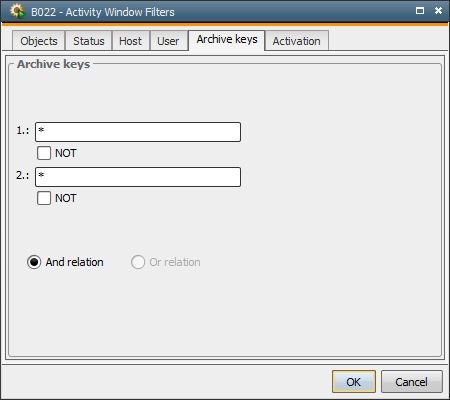The image size is (450, 400).
Task: Go to the Host tab
Action: point(130,41)
